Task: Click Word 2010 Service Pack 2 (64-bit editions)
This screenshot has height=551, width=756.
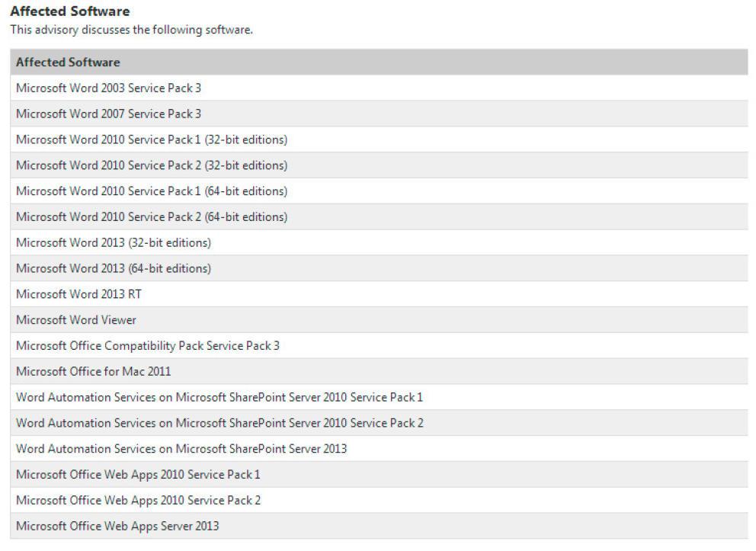Action: pyautogui.click(x=152, y=217)
